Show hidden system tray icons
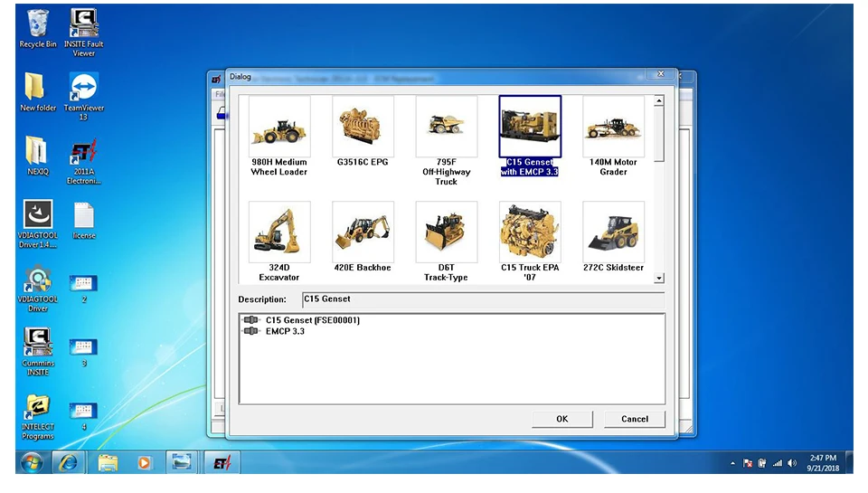 pos(733,464)
